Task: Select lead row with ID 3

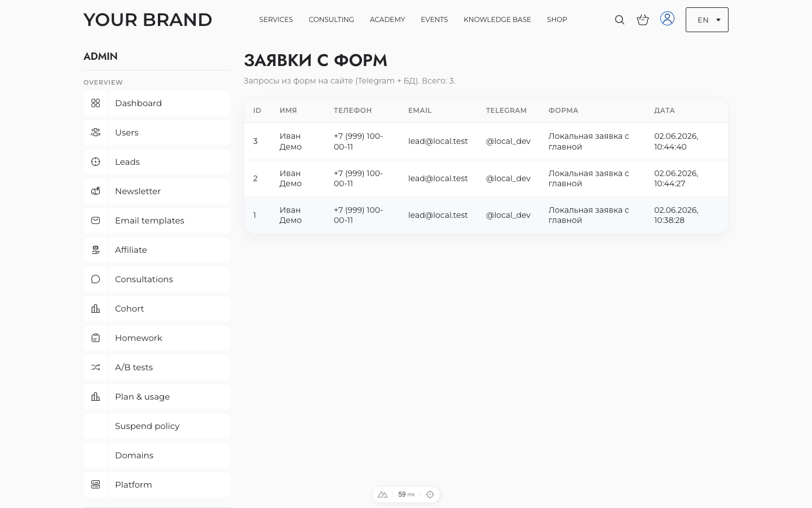Action: 486,142
